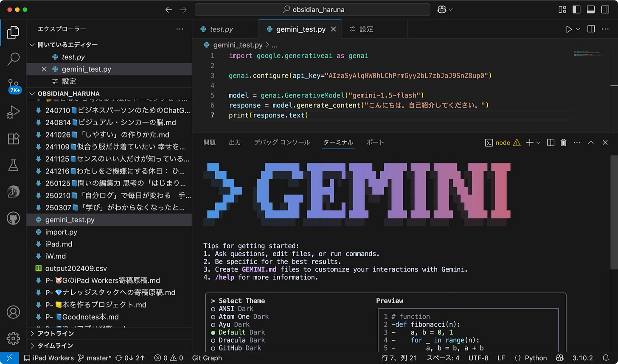The image size is (618, 364).
Task: Maximize the panel with up chevron
Action: coord(591,143)
